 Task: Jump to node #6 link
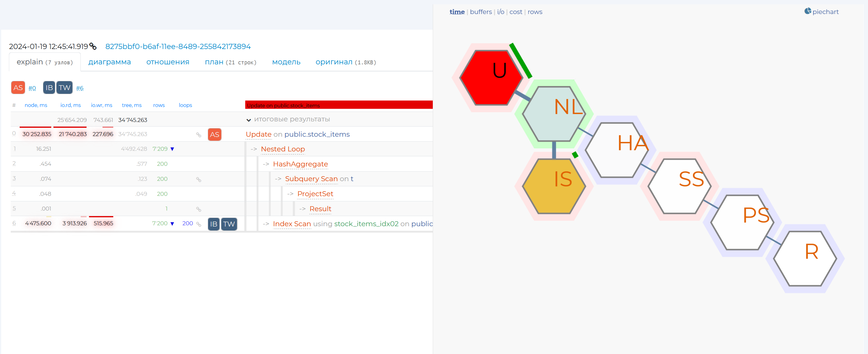pyautogui.click(x=79, y=88)
